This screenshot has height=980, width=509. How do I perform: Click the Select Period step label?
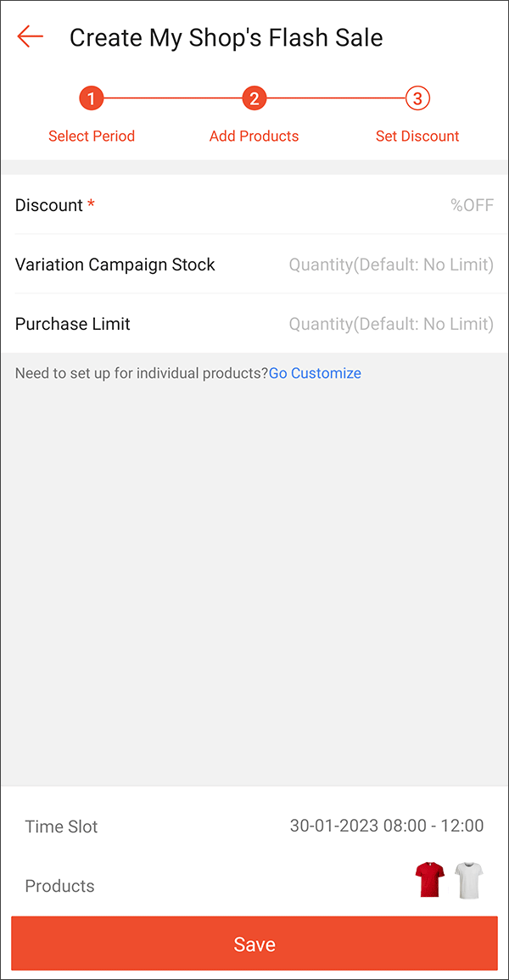92,136
